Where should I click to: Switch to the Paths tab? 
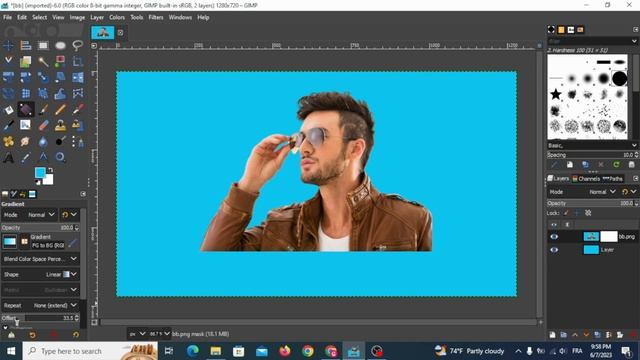(x=613, y=179)
